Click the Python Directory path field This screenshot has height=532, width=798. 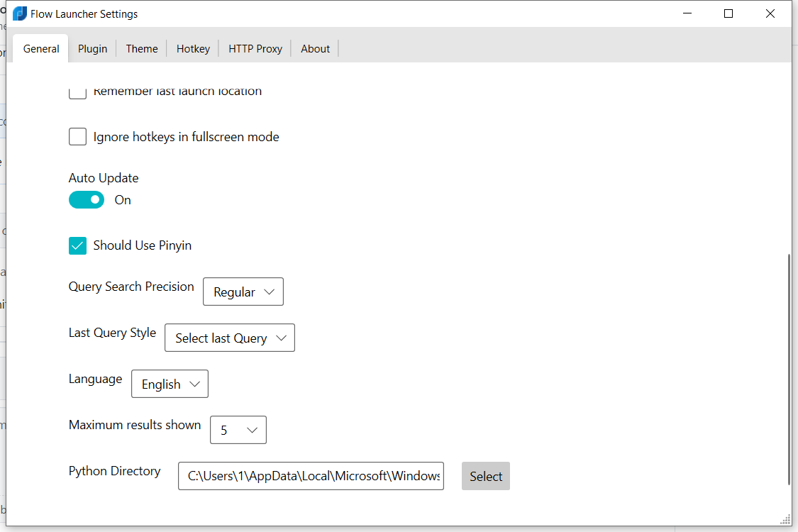pos(311,476)
